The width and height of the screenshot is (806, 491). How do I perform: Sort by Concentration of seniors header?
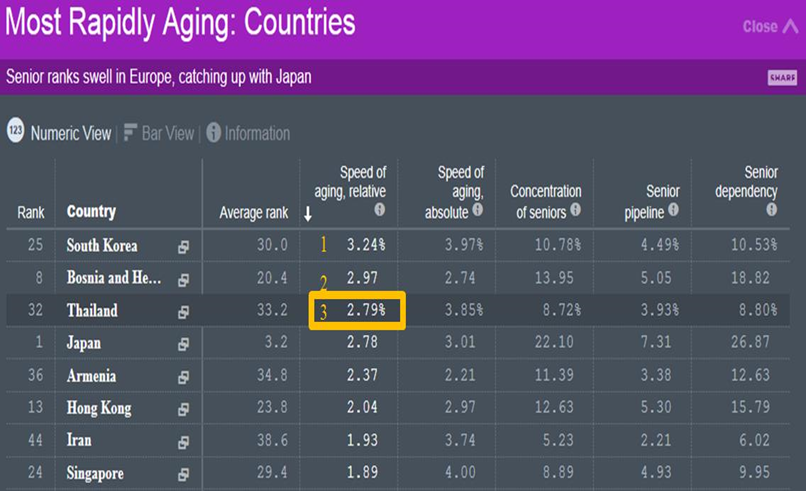546,202
